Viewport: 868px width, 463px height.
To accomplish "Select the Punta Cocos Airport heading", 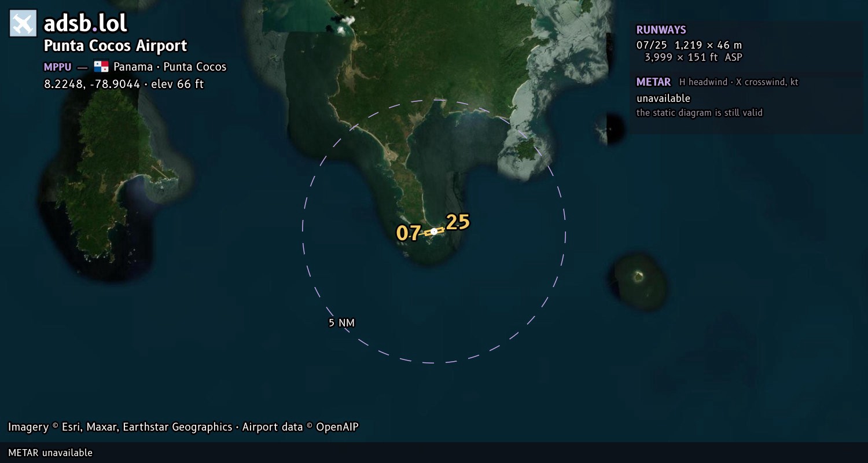I will pyautogui.click(x=115, y=46).
